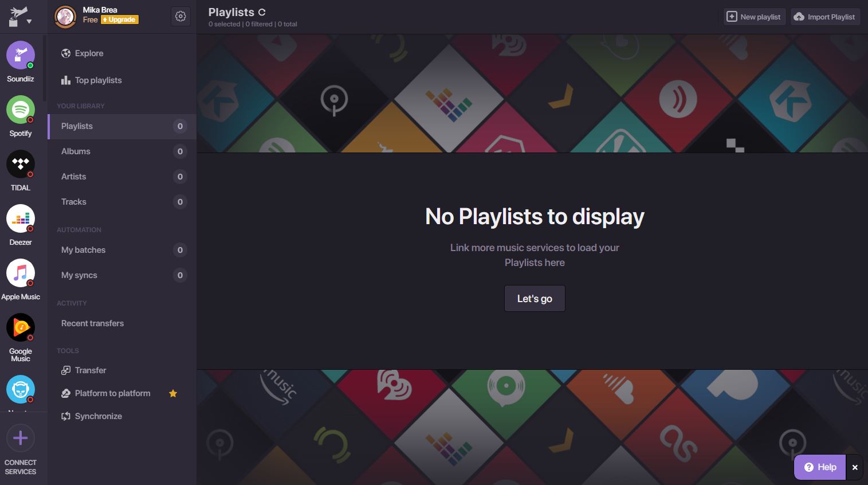Dismiss the Help widget with X

(854, 467)
